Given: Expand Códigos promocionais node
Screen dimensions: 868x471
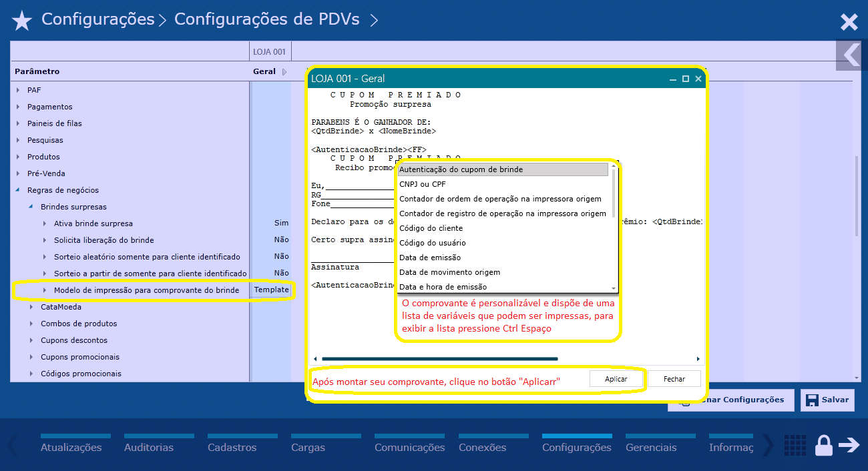Looking at the screenshot, I should pos(31,374).
